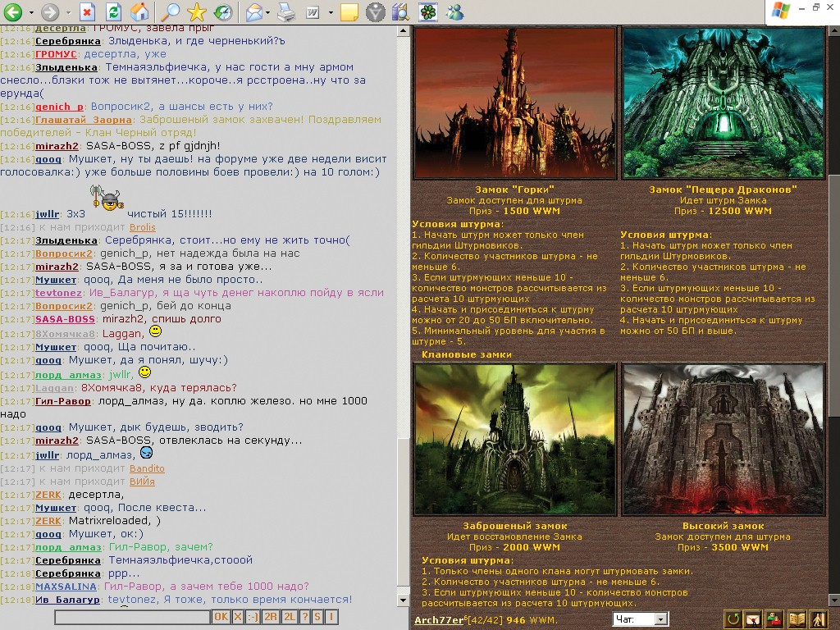Print the page with the printer icon
This screenshot has height=630, width=840.
click(x=286, y=11)
